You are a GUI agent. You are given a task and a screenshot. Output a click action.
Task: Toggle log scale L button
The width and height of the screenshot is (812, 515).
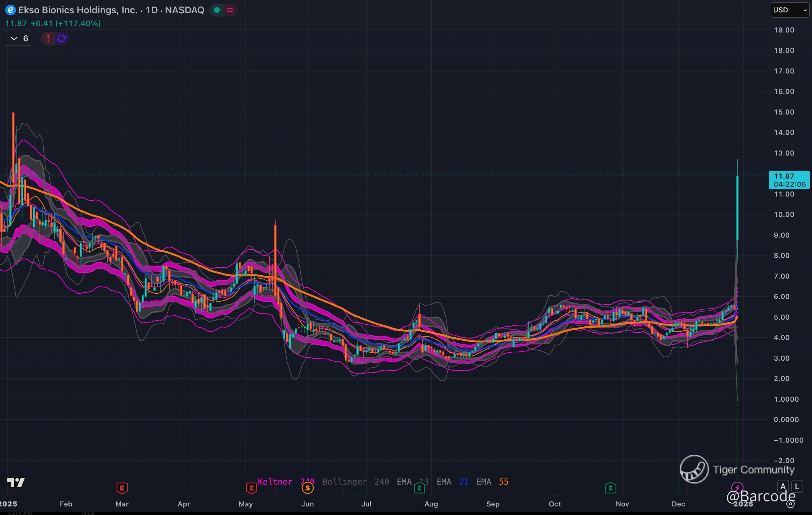pyautogui.click(x=797, y=487)
